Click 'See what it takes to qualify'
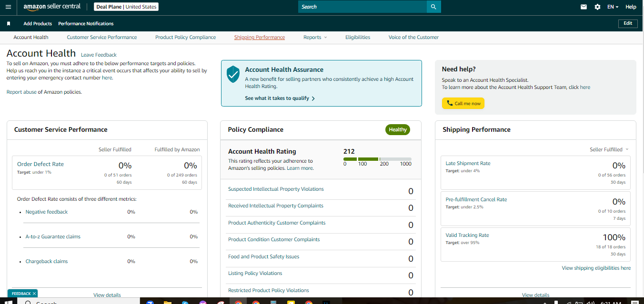644x304 pixels. (277, 98)
